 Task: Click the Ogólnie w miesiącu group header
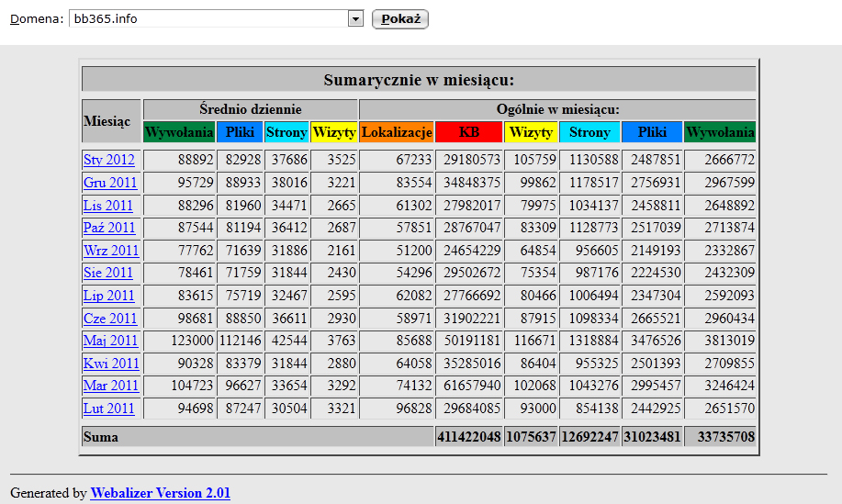click(558, 109)
